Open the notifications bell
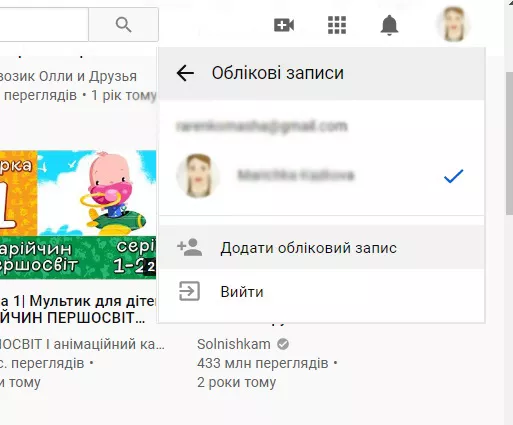Viewport: 513px width, 425px height. click(x=389, y=25)
